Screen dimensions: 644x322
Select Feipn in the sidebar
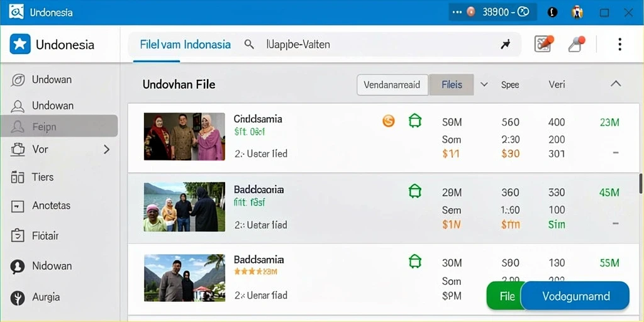(59, 126)
